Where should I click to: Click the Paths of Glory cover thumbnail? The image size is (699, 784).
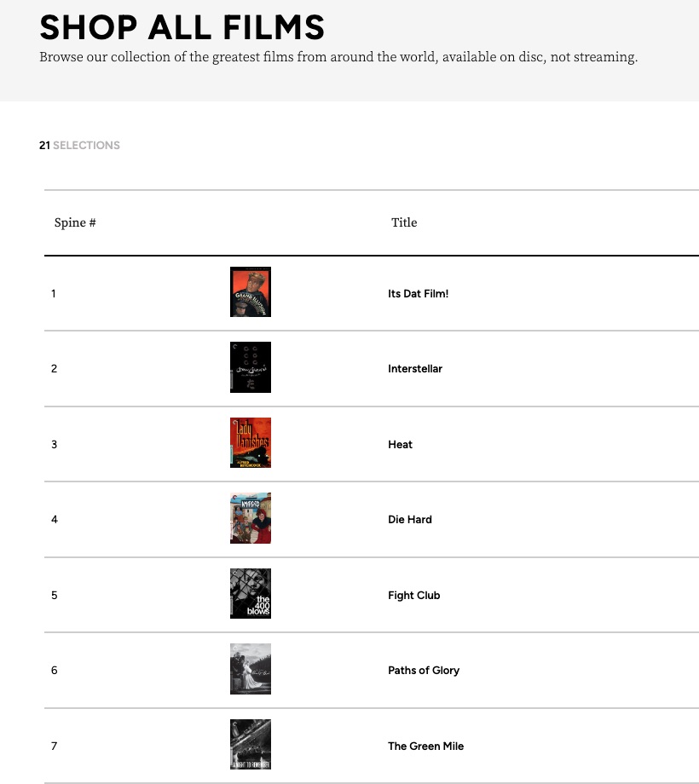click(251, 669)
